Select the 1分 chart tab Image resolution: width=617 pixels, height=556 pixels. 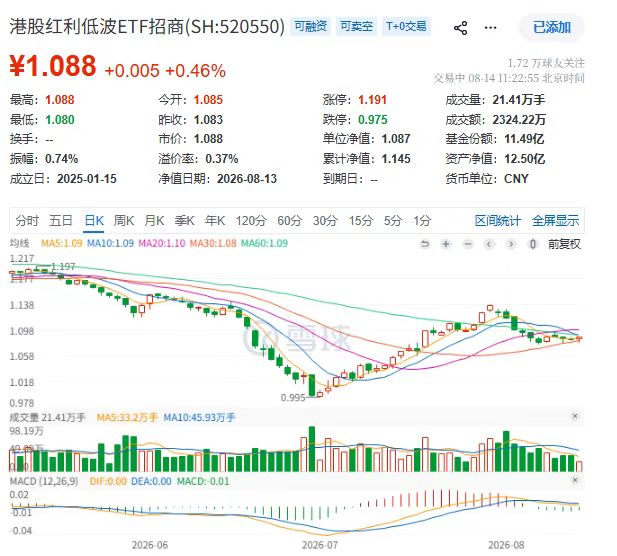pyautogui.click(x=422, y=221)
